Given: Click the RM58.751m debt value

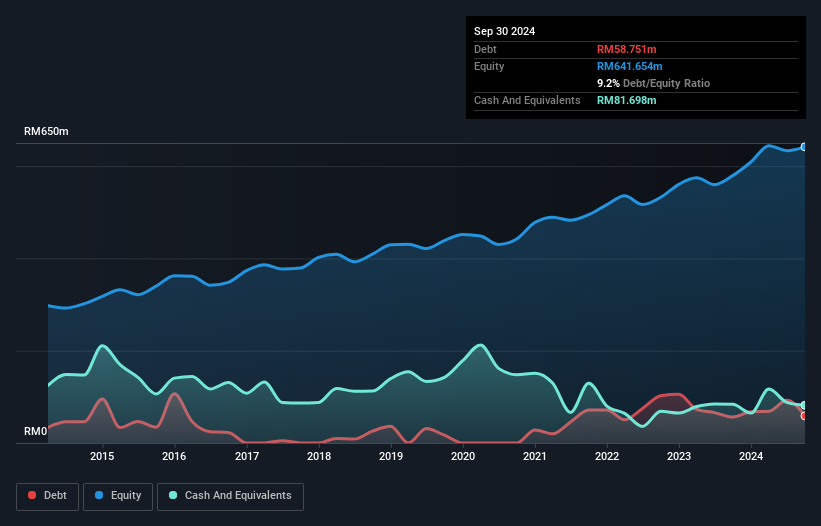Looking at the screenshot, I should (626, 49).
